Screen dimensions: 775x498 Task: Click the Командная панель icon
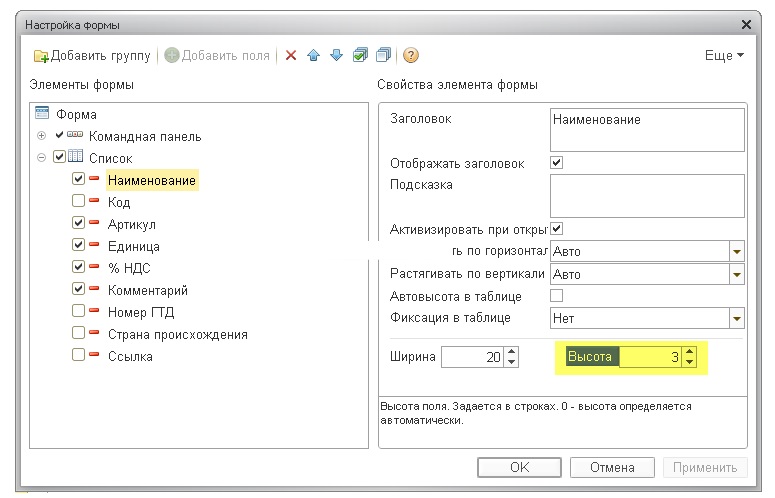(75, 134)
